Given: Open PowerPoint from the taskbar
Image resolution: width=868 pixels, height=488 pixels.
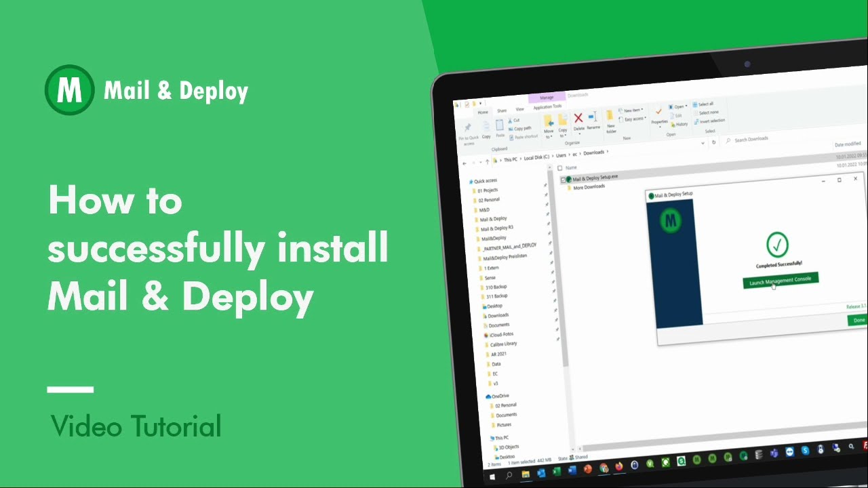Looking at the screenshot, I should click(x=587, y=468).
